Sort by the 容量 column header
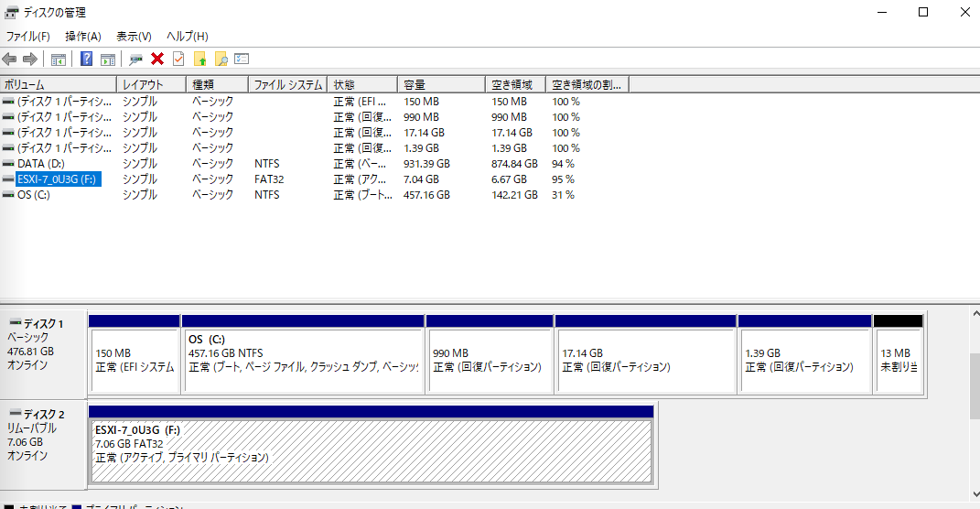Screen dimensions: 980x509 pos(441,84)
